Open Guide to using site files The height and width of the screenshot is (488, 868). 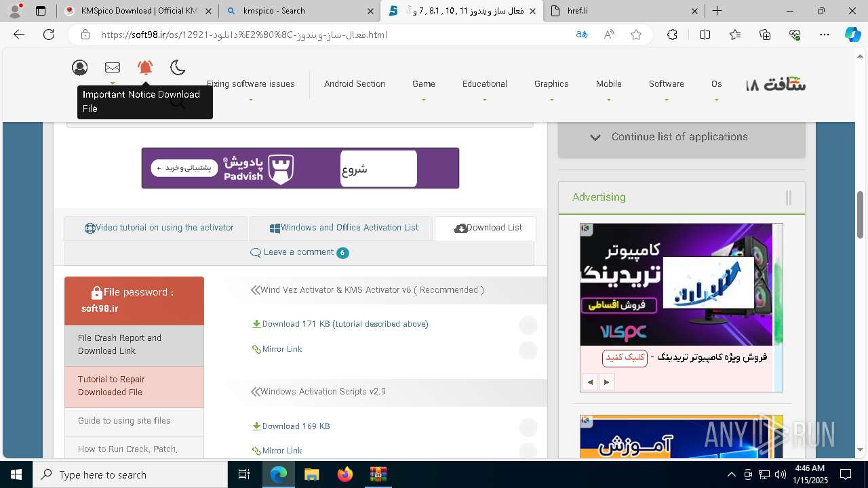pyautogui.click(x=134, y=421)
